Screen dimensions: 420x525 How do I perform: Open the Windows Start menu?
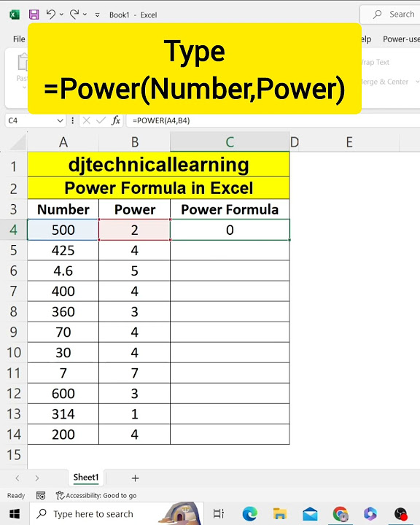[x=14, y=513]
